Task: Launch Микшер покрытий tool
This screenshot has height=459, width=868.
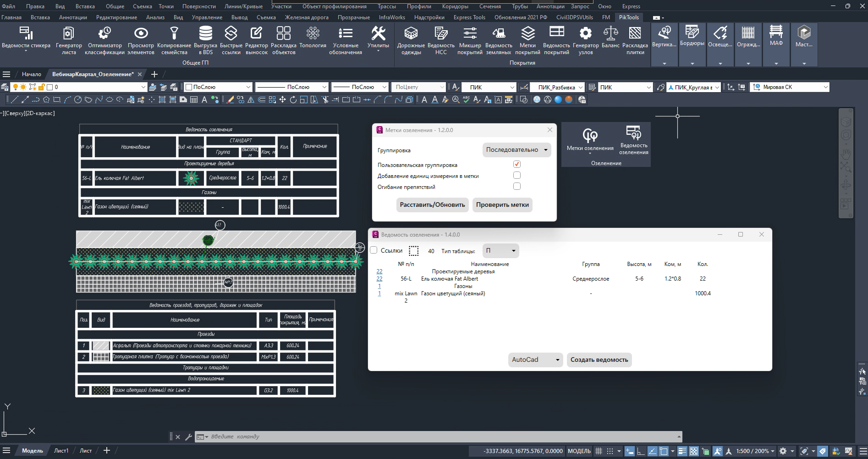Action: point(470,40)
